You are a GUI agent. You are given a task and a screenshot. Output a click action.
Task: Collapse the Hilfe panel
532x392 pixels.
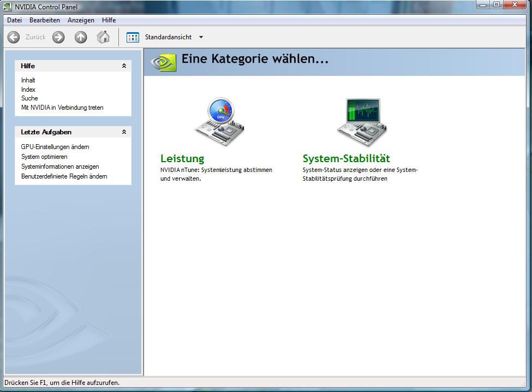pos(124,66)
